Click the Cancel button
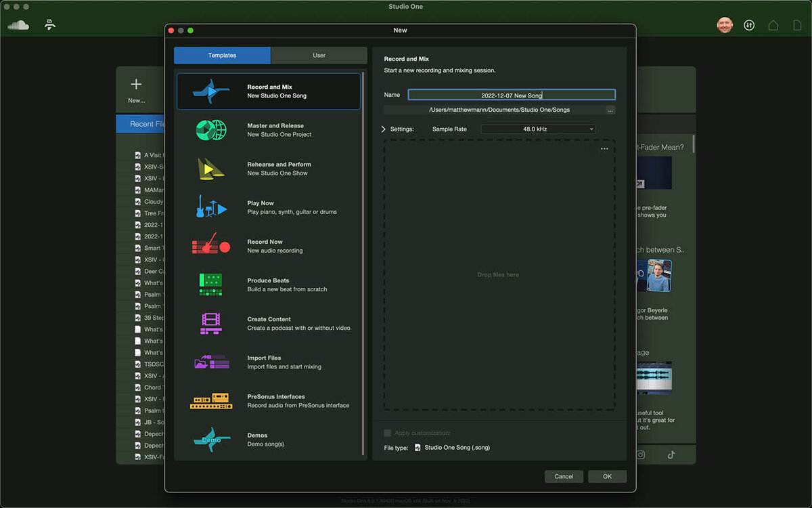 click(564, 477)
